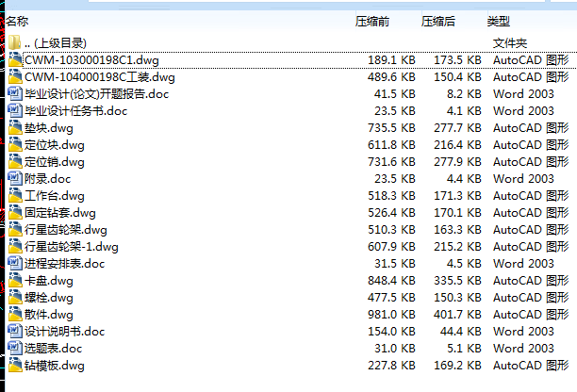Click compressed size 171.3 KB of 工作台.dwg
This screenshot has width=577, height=392.
[x=457, y=196]
